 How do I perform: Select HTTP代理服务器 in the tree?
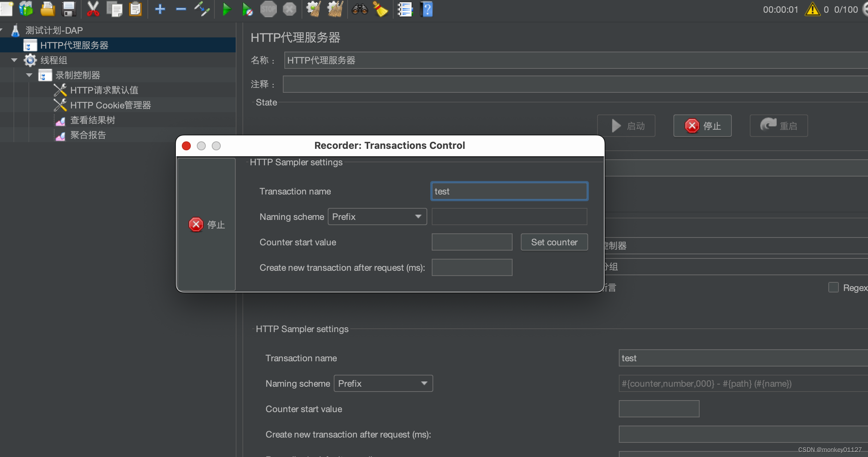coord(74,45)
